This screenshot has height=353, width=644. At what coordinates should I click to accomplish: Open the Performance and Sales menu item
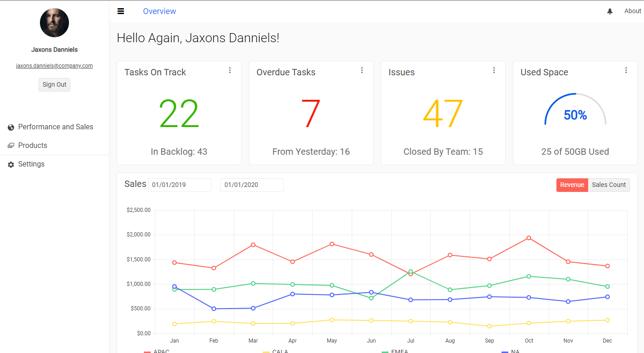click(x=55, y=127)
